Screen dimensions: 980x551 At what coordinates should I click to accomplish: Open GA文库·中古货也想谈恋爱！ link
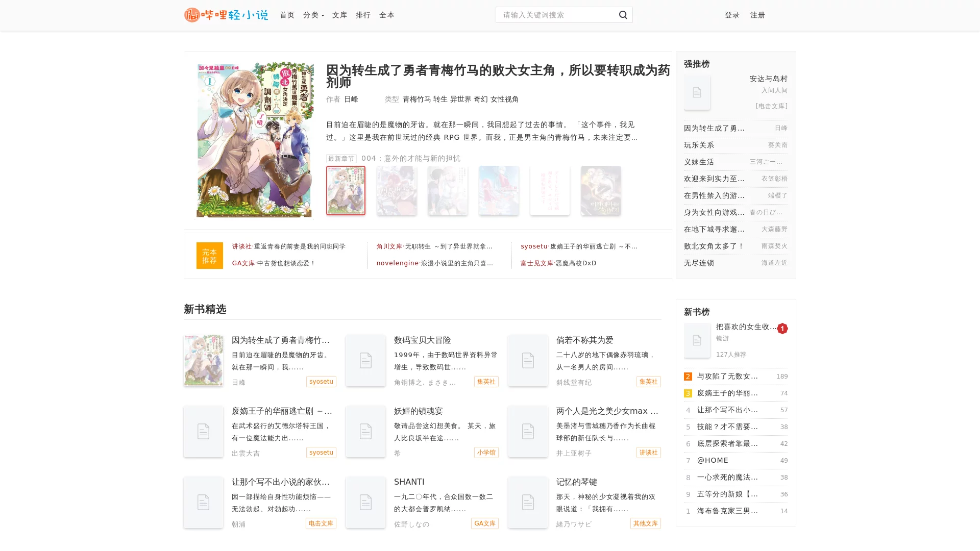[x=274, y=263]
